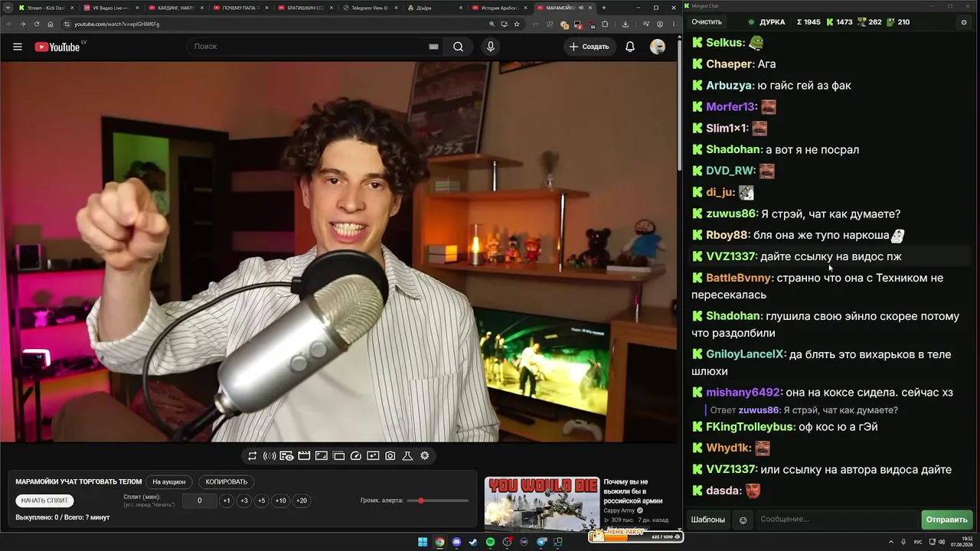Add +5 to the split minutes
The height and width of the screenshot is (551, 980).
point(261,500)
